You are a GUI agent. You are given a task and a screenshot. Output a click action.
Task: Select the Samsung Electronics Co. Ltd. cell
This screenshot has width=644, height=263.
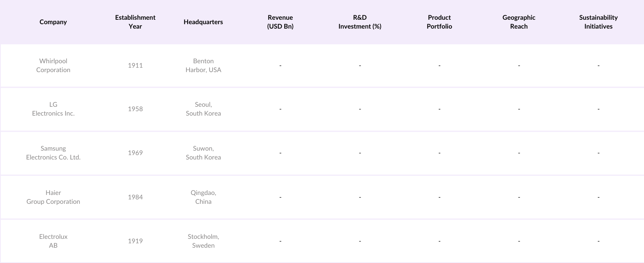coord(53,153)
